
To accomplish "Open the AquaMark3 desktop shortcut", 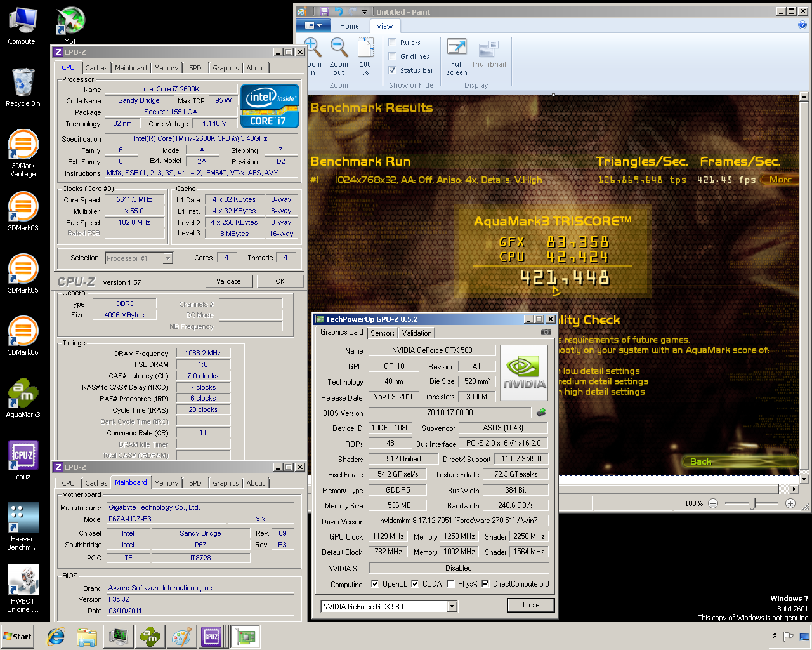I will (x=23, y=398).
